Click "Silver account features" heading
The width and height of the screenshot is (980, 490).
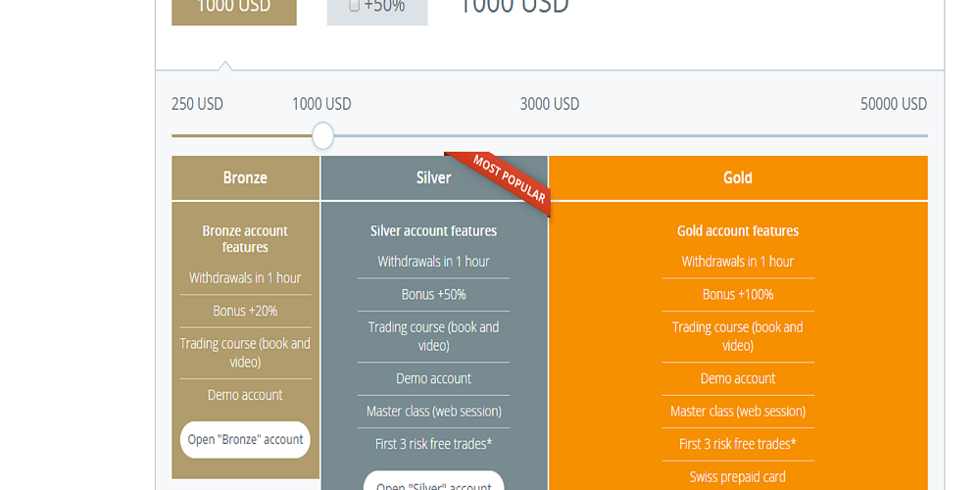[x=434, y=230]
